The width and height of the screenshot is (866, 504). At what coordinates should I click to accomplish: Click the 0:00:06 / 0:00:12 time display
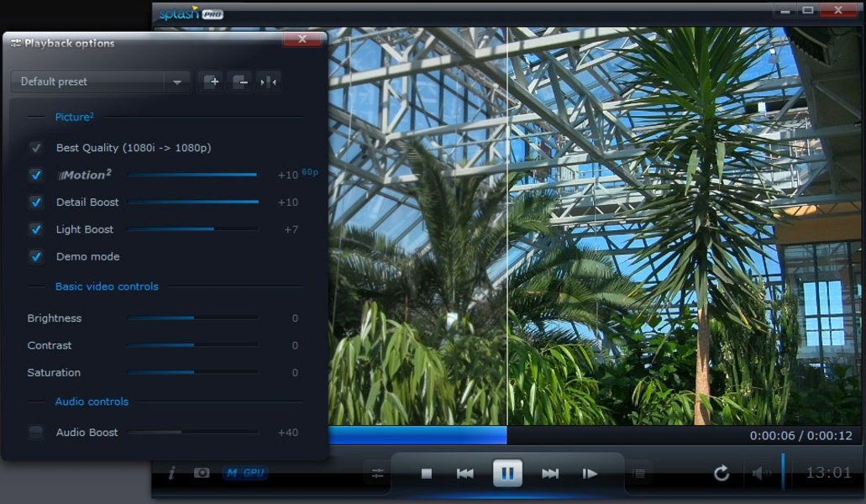click(800, 436)
